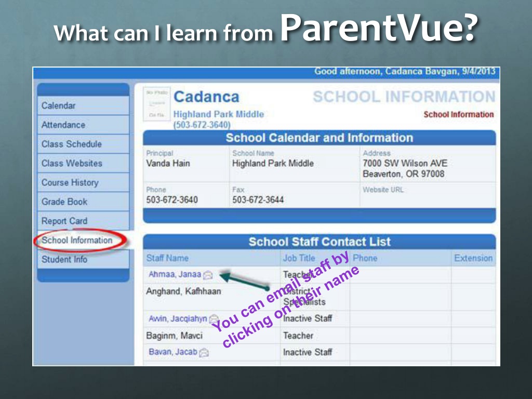Click the Extension column header
Image resolution: width=532 pixels, height=399 pixels.
click(473, 258)
